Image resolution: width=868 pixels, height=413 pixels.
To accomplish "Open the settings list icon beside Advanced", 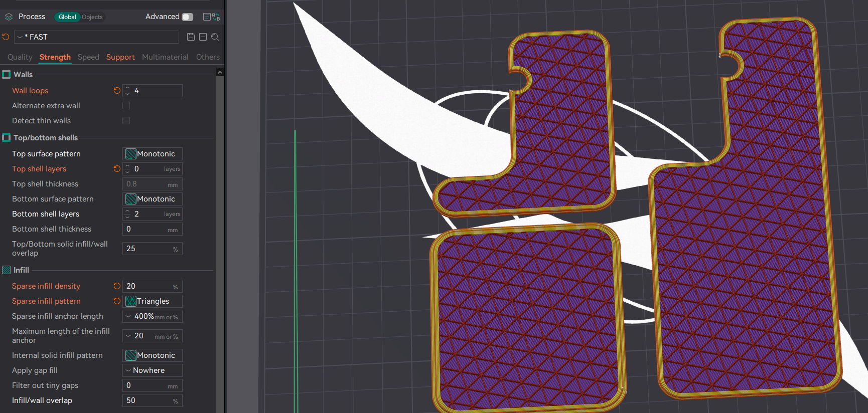I will pos(207,17).
